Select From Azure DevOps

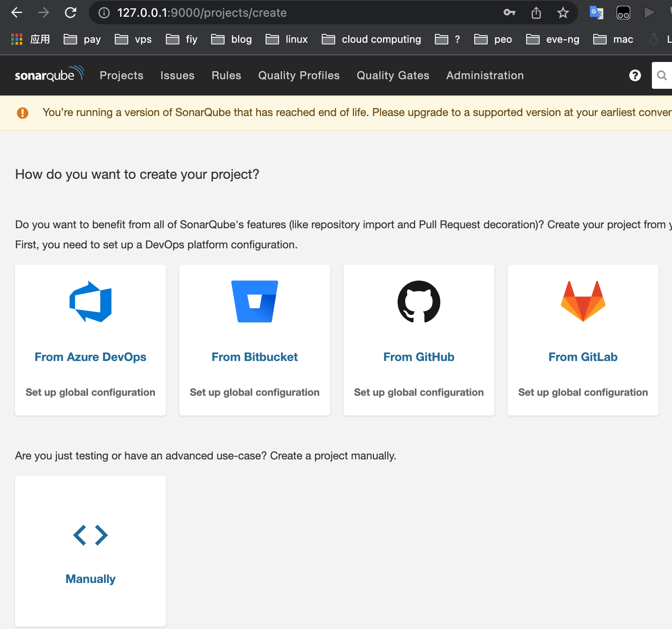(90, 357)
